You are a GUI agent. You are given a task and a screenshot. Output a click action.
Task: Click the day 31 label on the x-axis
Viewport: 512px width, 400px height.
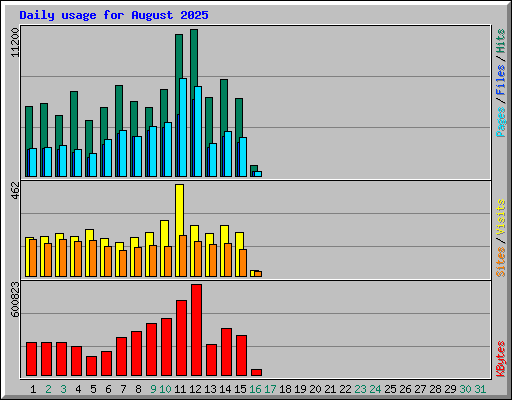tap(480, 389)
